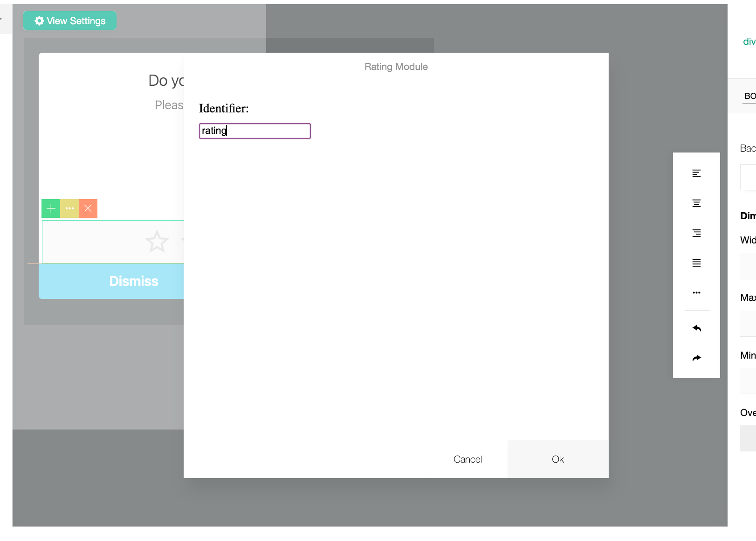Focus the Identifier text field
The height and width of the screenshot is (541, 756).
click(x=254, y=131)
